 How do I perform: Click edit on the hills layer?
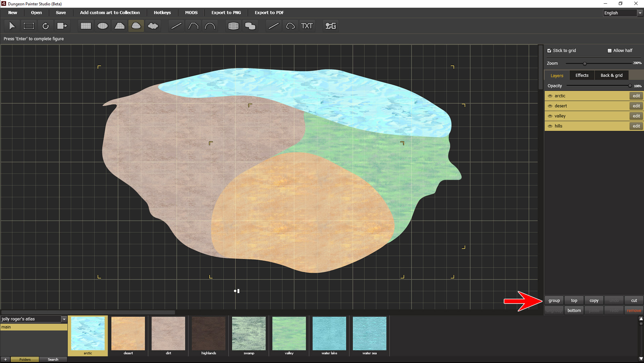[636, 126]
